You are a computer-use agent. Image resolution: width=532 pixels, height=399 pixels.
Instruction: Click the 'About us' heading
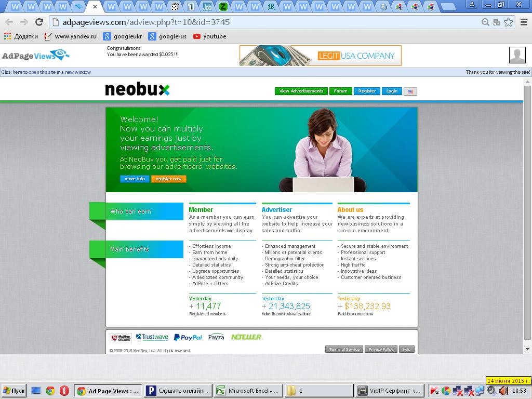tap(350, 210)
